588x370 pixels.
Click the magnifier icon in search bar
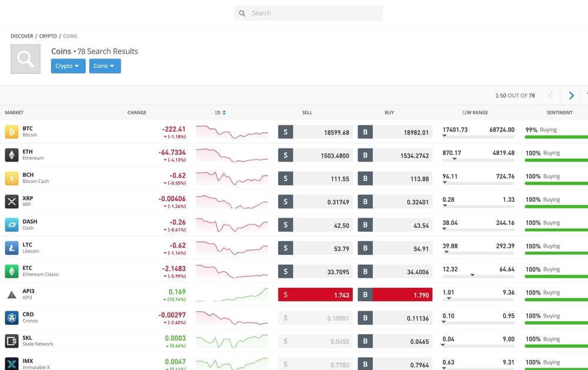[242, 13]
